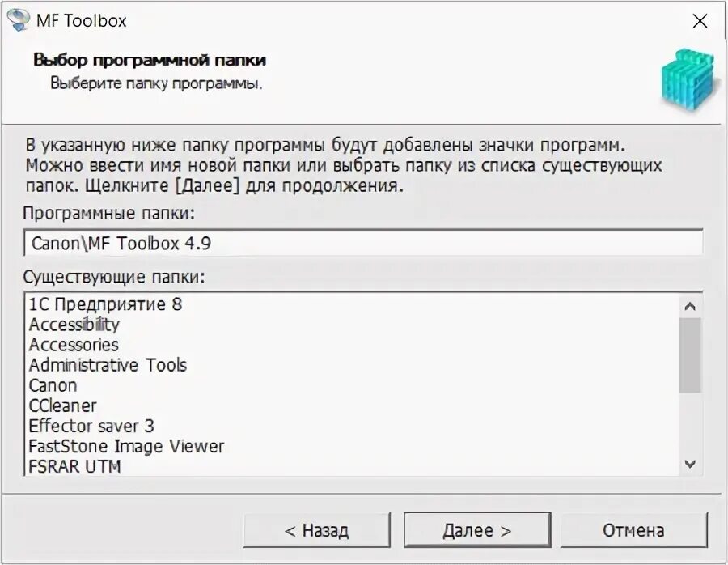
Task: Click the folder list scrollbar thumb
Action: point(689,355)
